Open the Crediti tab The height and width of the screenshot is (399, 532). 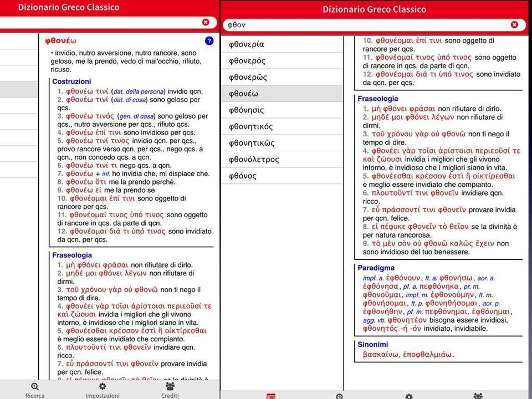tap(170, 391)
